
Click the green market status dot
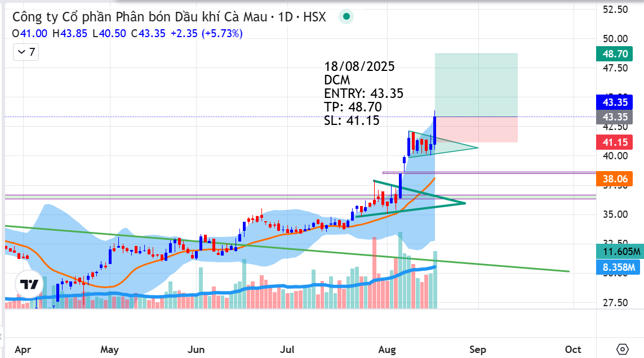(347, 17)
